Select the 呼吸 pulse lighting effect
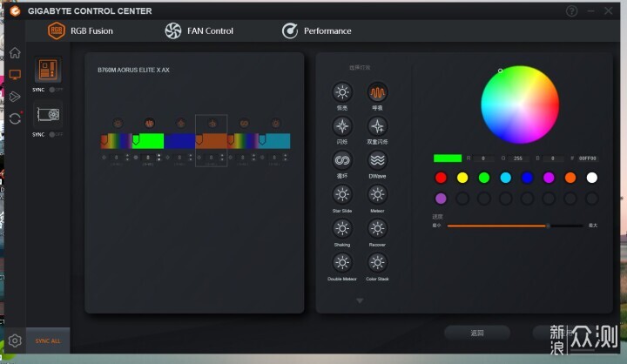The width and height of the screenshot is (627, 364). click(x=377, y=92)
